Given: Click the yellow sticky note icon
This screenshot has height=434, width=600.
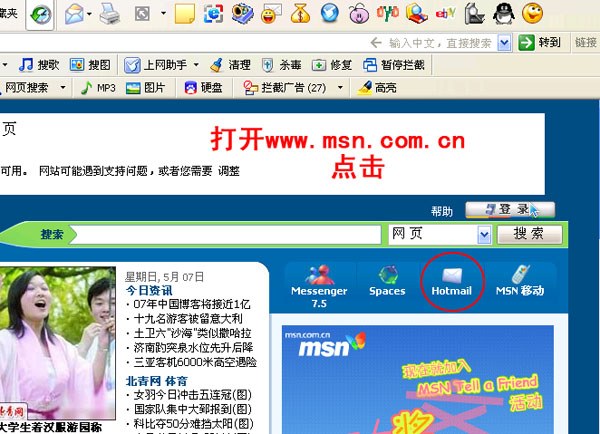Looking at the screenshot, I should (x=185, y=14).
